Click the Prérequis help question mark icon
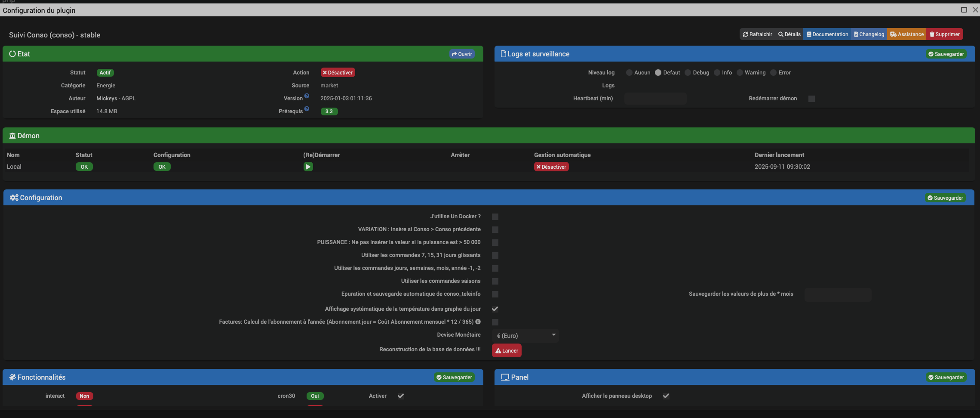 pyautogui.click(x=307, y=109)
